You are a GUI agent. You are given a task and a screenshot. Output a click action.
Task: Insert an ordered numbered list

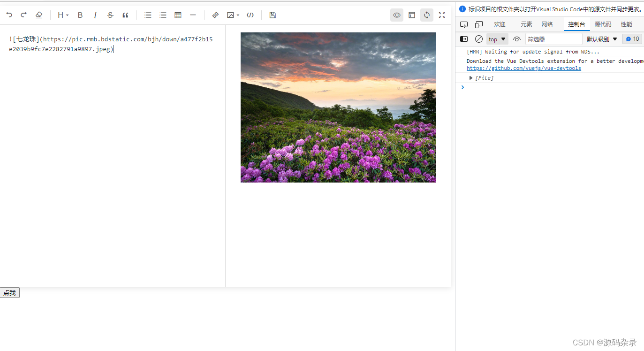[163, 15]
